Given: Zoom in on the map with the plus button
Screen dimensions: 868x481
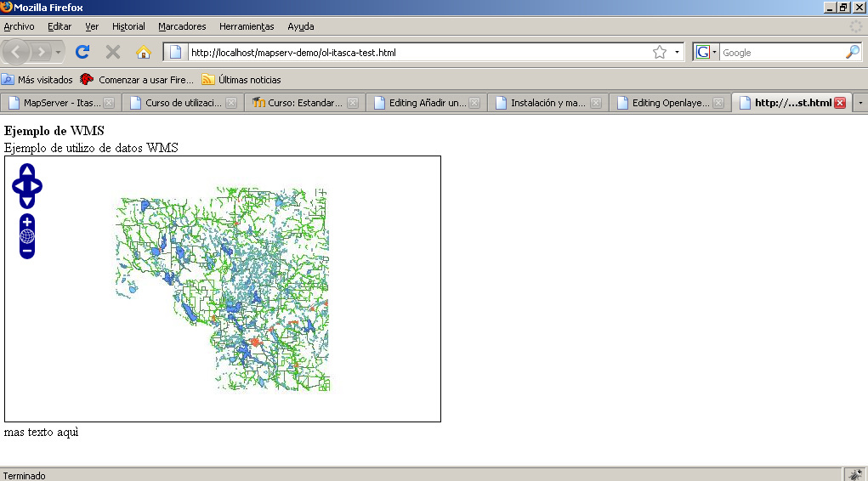Looking at the screenshot, I should [x=27, y=222].
